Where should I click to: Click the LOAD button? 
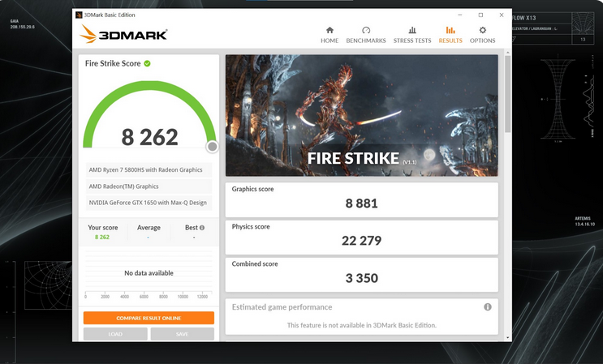(x=115, y=334)
